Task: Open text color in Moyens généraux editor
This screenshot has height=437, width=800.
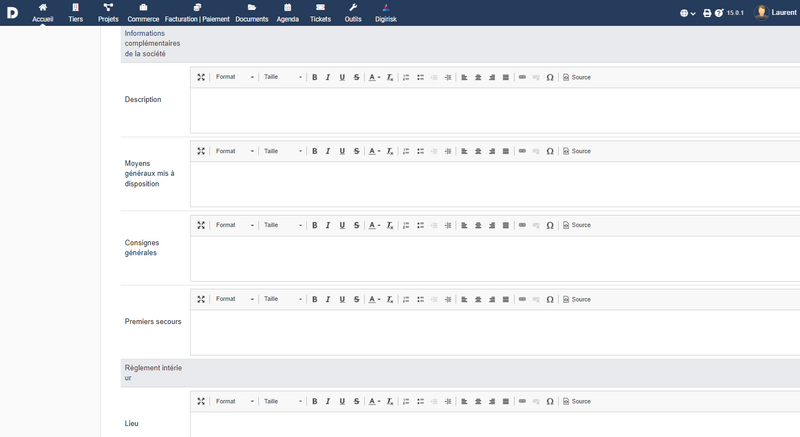Action: [374, 151]
